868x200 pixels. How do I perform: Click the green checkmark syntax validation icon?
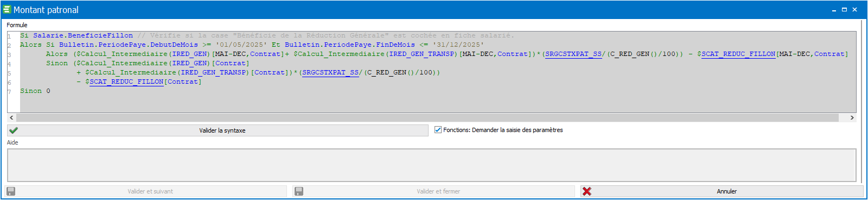tap(14, 130)
